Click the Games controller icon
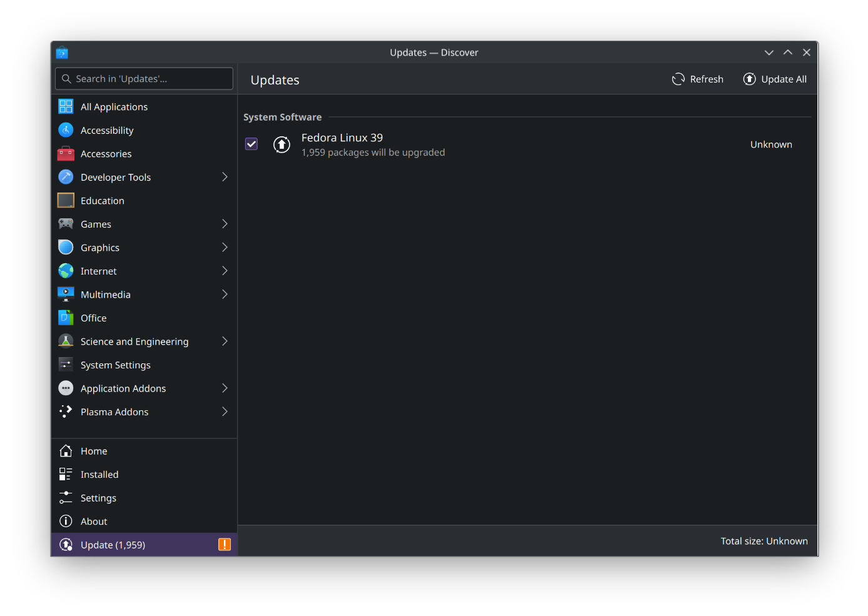This screenshot has width=868, height=616. (66, 224)
